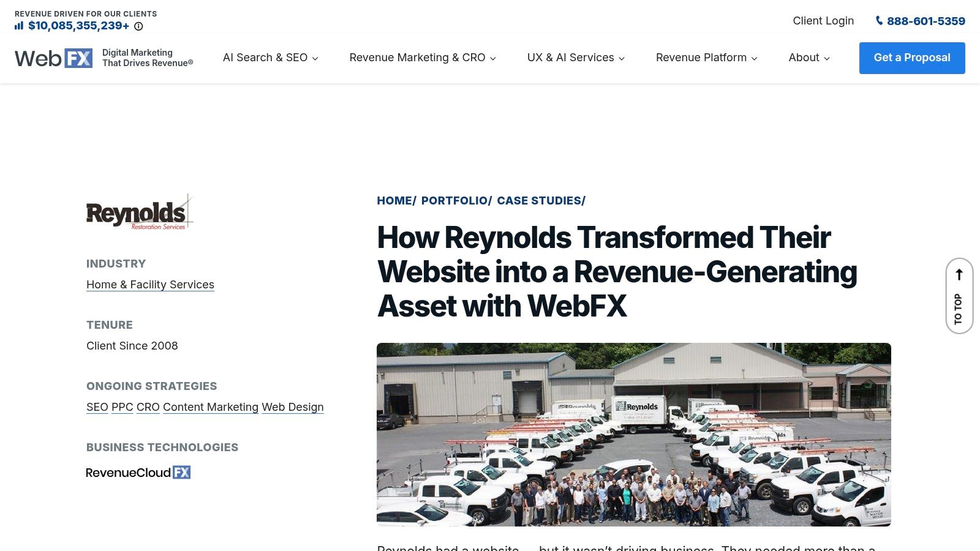The width and height of the screenshot is (980, 551).
Task: Click the Reynolds Restoration Services logo
Action: coord(140,212)
